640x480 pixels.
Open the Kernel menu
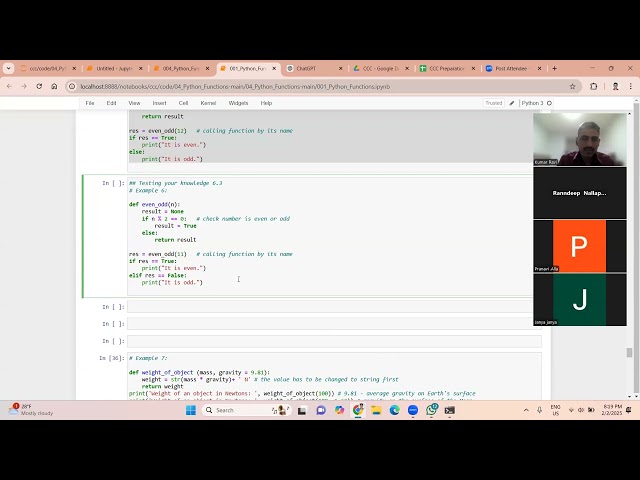208,103
